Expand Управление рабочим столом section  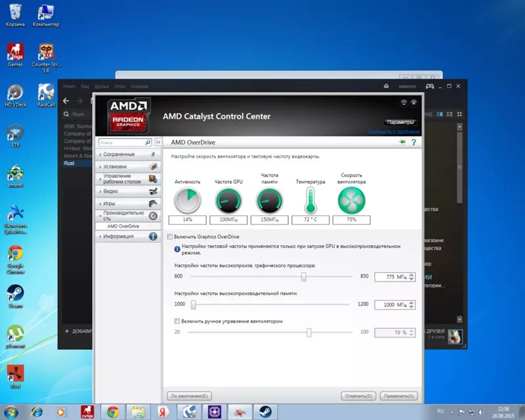coord(128,179)
